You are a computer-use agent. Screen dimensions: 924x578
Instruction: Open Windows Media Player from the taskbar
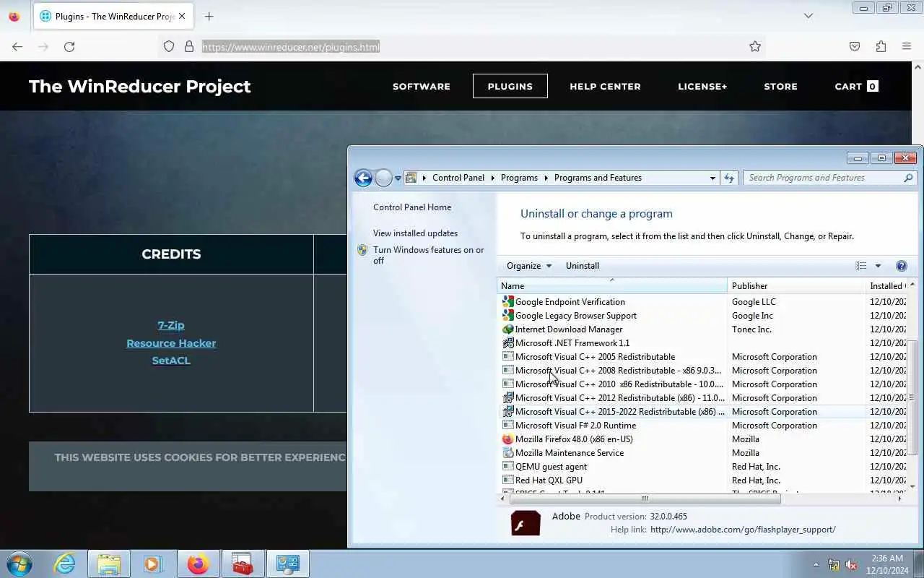point(152,564)
